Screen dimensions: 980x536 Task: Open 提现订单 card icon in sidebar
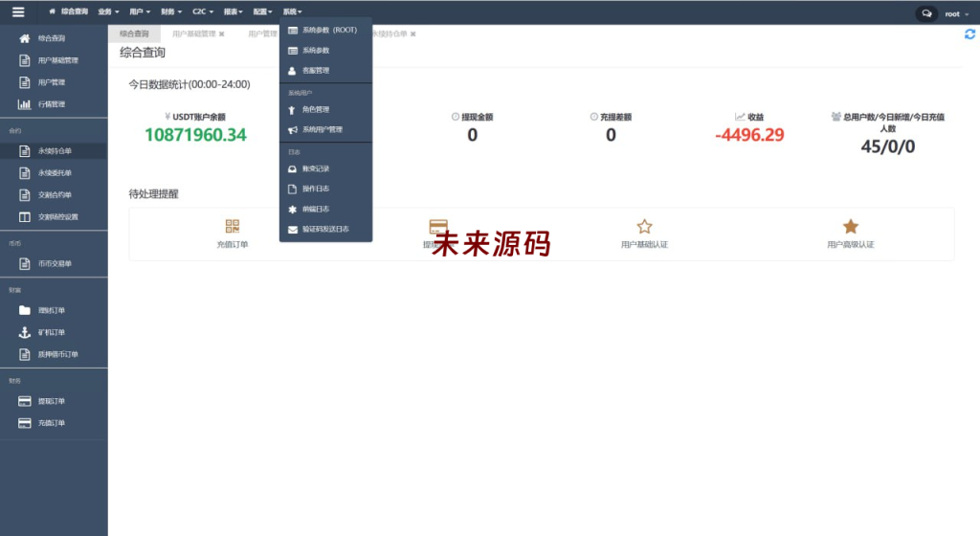tap(24, 401)
